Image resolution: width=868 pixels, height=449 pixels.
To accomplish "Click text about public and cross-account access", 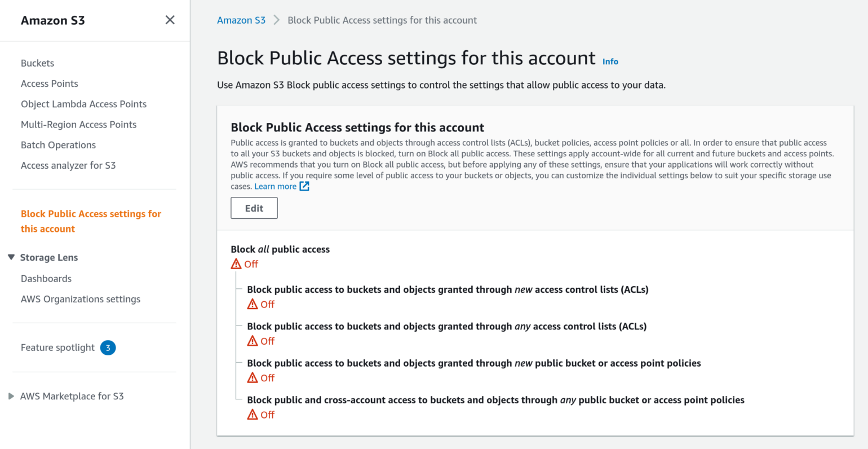I will click(495, 400).
